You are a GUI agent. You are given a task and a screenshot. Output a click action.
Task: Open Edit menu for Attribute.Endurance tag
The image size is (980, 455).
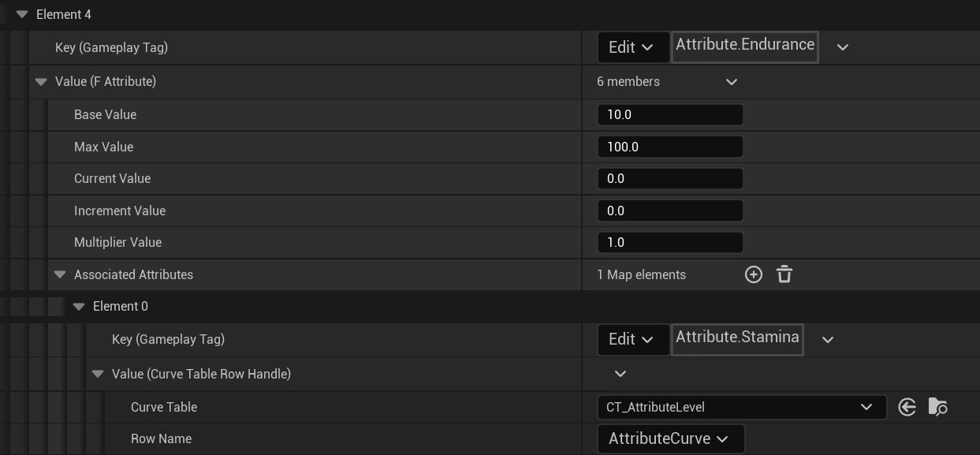(x=633, y=47)
